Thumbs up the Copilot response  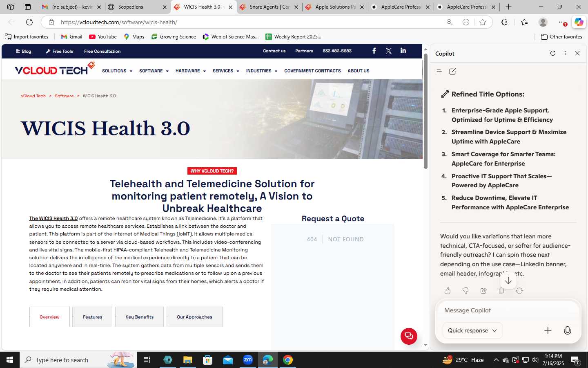point(448,291)
